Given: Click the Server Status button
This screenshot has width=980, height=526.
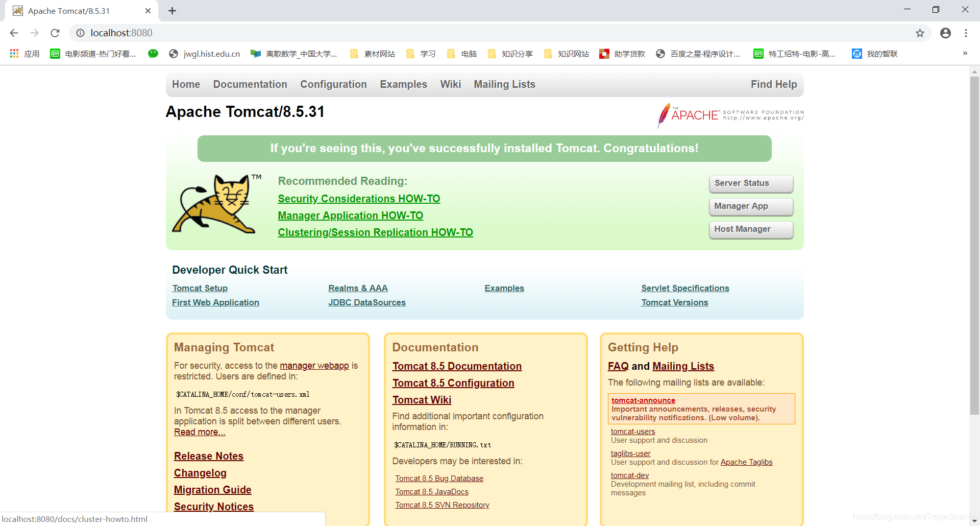Looking at the screenshot, I should click(751, 183).
